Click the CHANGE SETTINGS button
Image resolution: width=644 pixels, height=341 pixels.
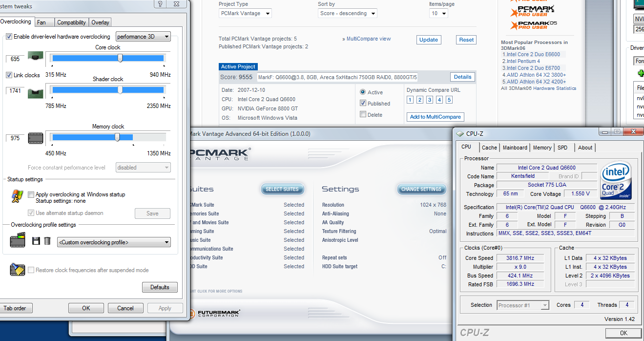(421, 189)
